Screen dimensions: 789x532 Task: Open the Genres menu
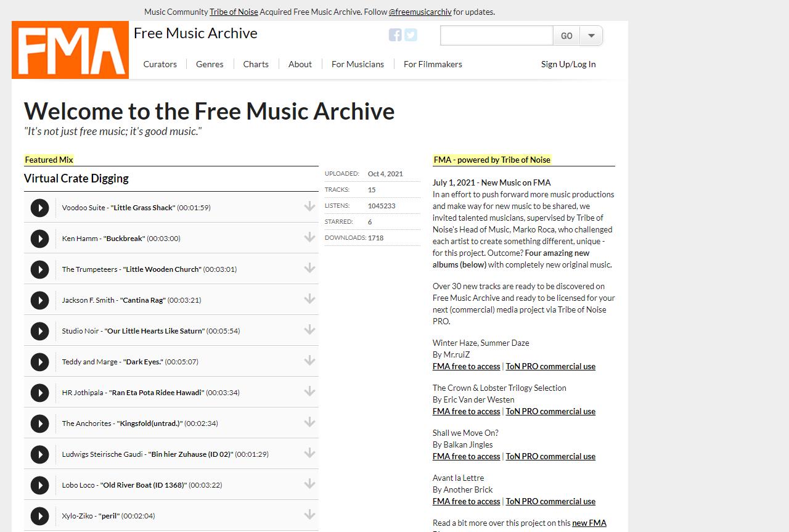210,64
